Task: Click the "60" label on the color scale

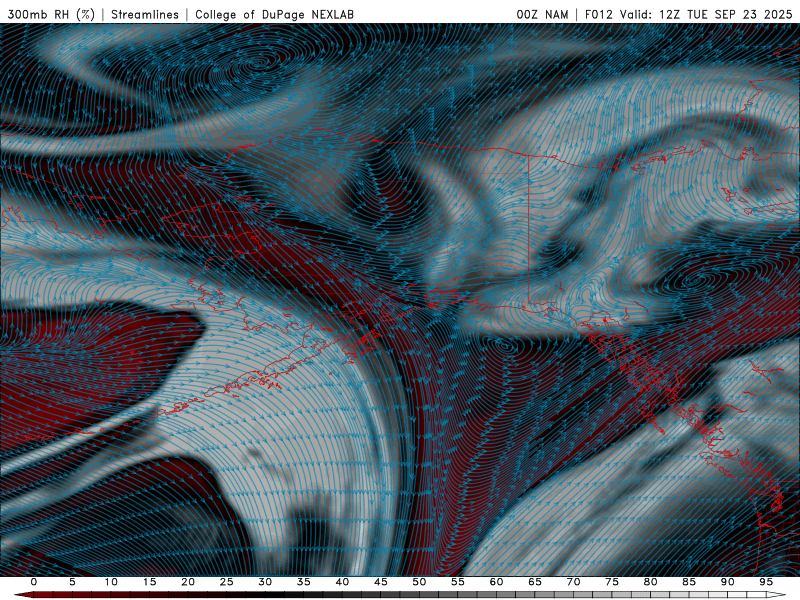Action: coord(496,582)
